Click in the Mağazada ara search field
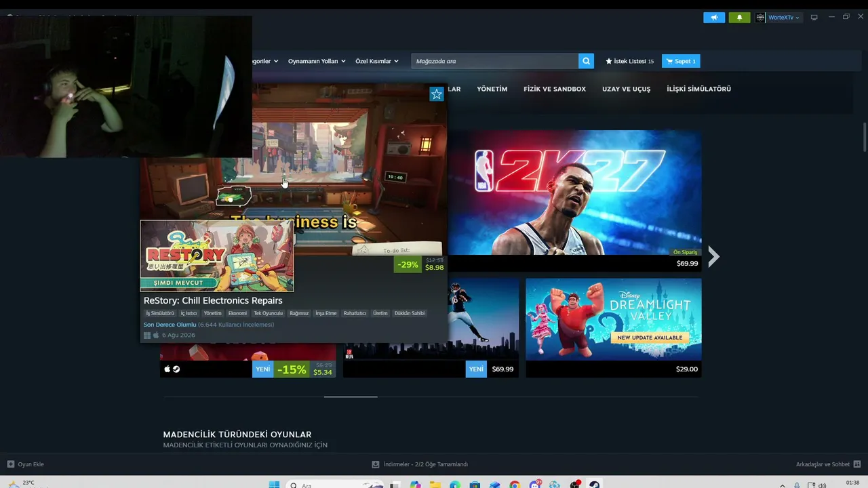Image resolution: width=868 pixels, height=488 pixels. pos(494,61)
